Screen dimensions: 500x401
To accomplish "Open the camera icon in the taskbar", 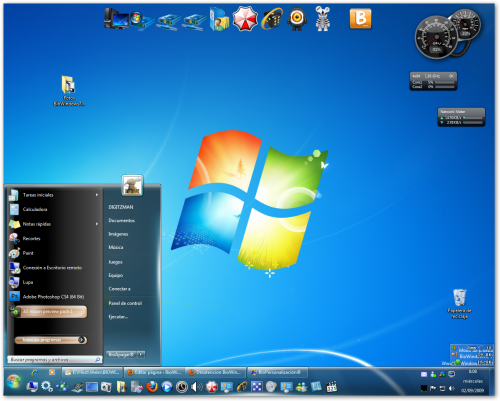I will click(x=106, y=387).
